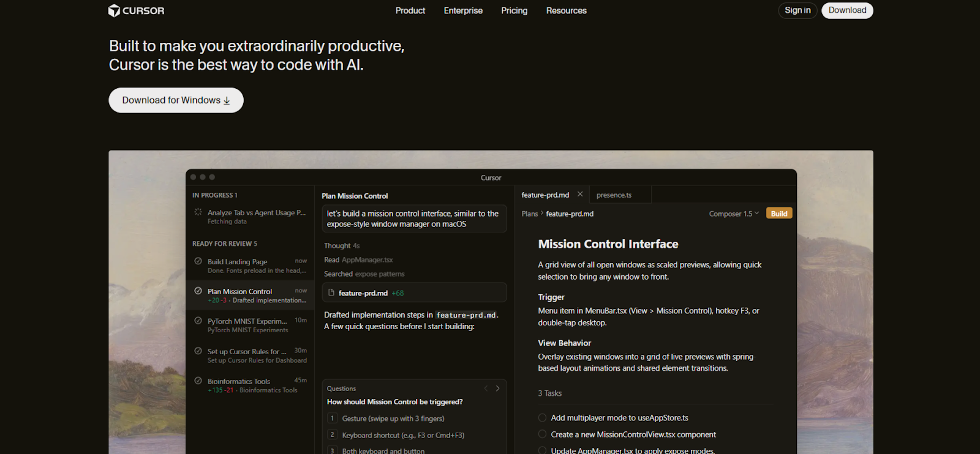
Task: Click the file icon on feature-prd.md chip
Action: click(331, 292)
